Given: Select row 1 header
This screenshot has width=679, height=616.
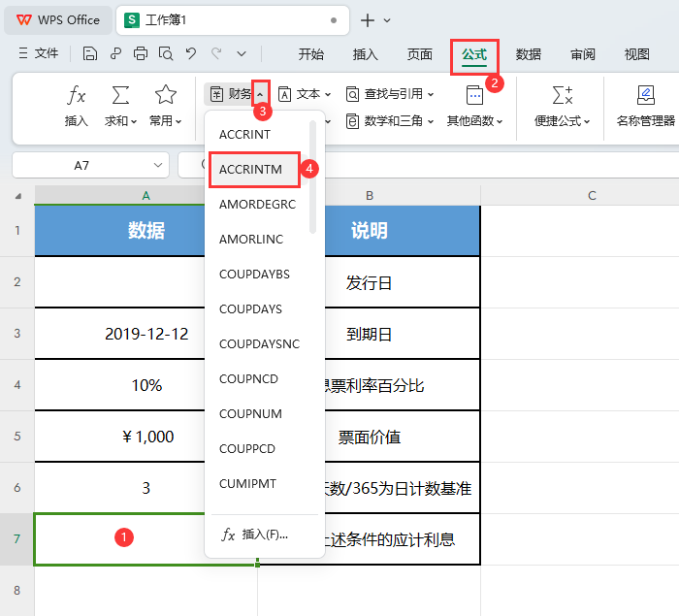Looking at the screenshot, I should click(x=16, y=231).
